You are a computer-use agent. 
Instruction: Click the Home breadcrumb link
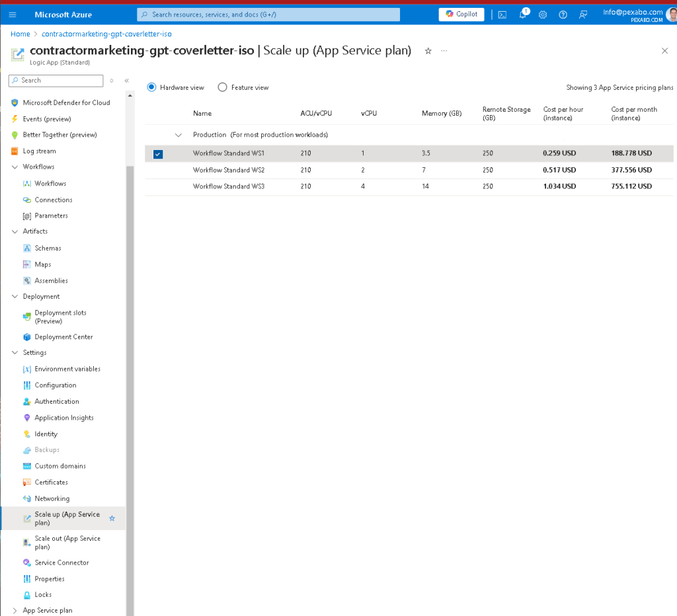tap(20, 34)
